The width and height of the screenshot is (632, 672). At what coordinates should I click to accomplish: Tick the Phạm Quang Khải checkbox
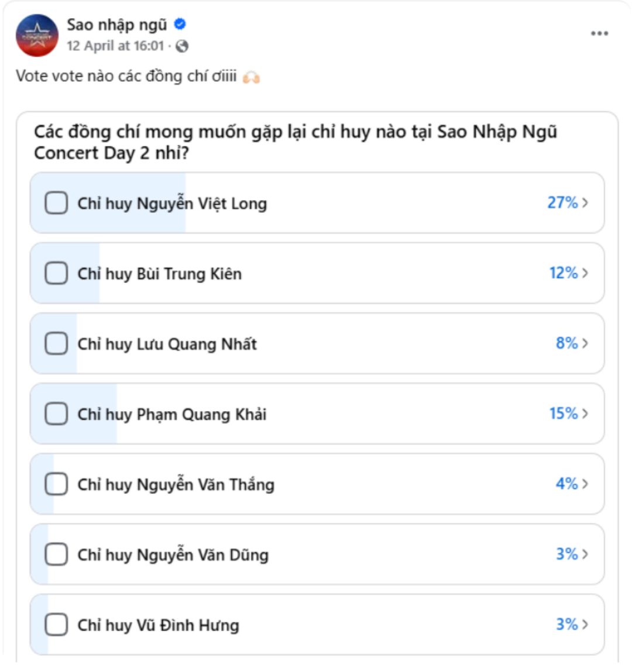(56, 413)
